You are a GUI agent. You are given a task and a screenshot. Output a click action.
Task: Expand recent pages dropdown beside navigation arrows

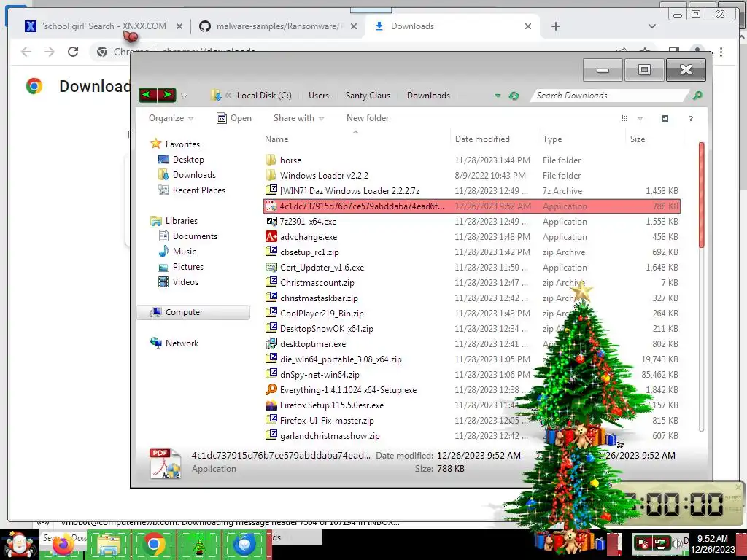click(184, 96)
